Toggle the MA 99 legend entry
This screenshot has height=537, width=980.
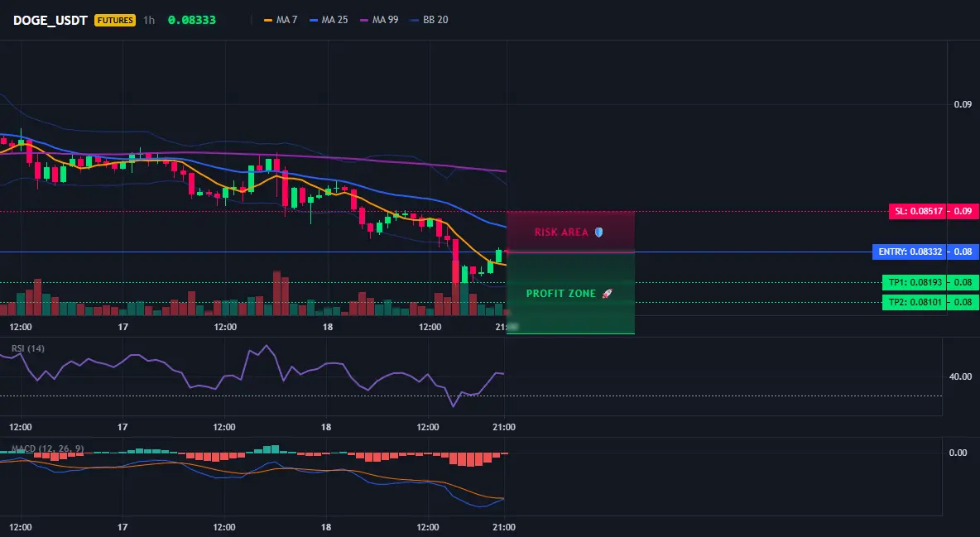tap(379, 20)
